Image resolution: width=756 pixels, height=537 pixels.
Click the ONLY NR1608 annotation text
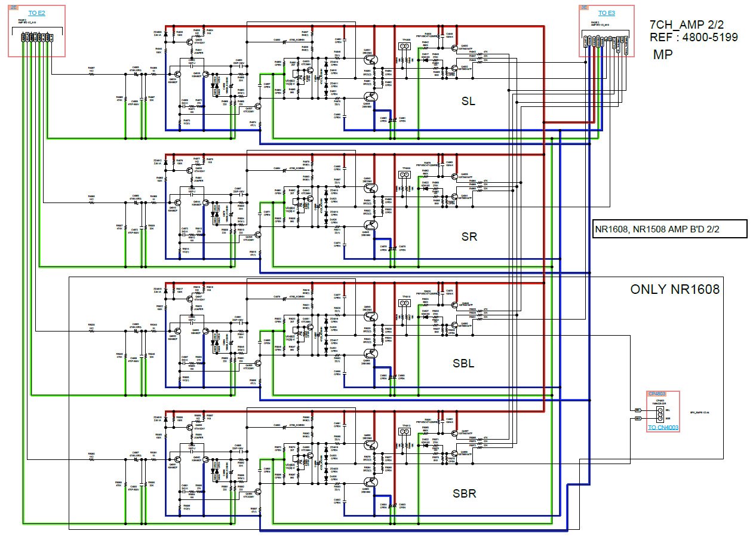[675, 289]
